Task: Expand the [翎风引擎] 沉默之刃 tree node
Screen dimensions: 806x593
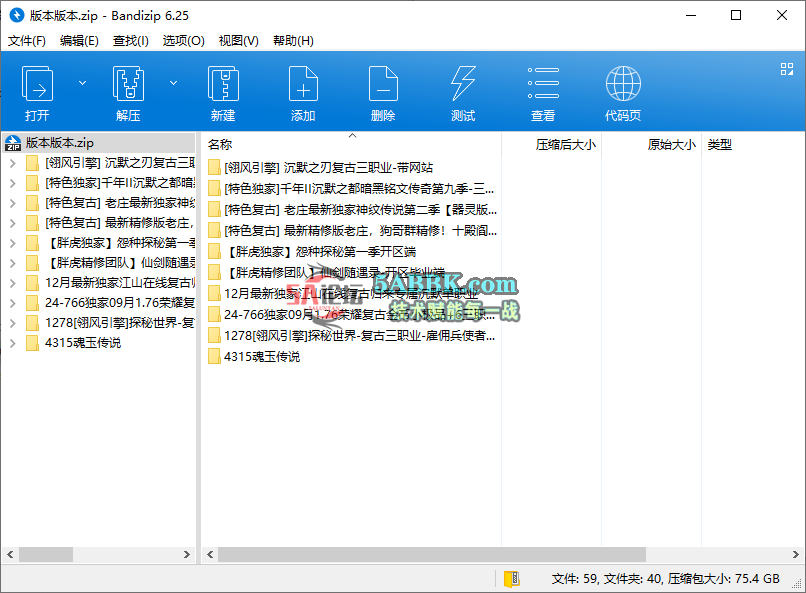Action: 13,163
